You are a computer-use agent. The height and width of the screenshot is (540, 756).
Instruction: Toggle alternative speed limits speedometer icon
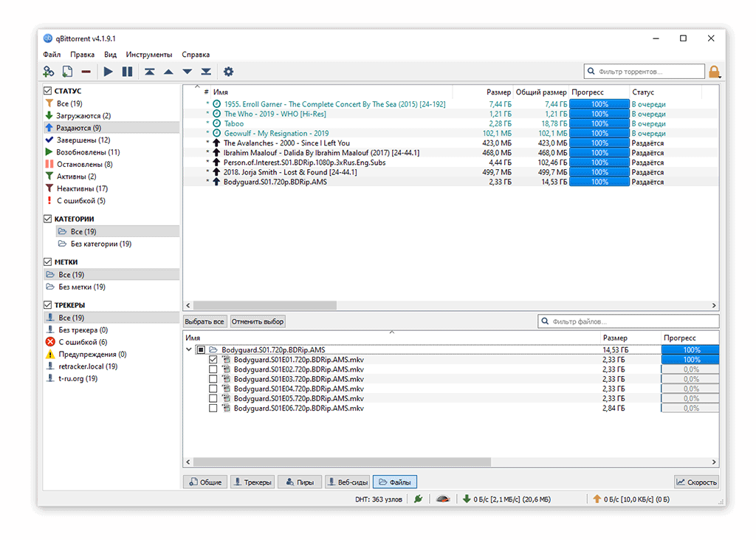coord(441,499)
